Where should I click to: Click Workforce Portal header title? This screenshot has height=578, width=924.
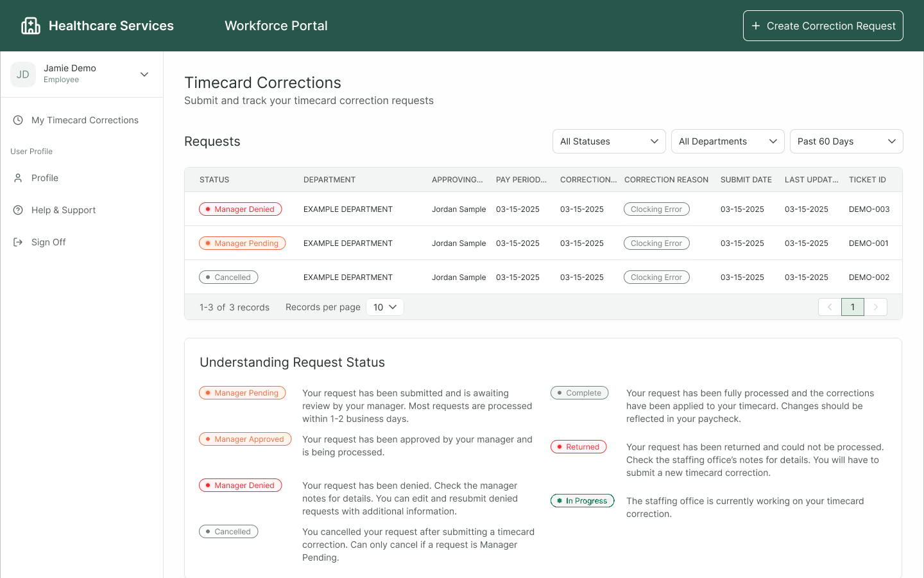(x=276, y=26)
